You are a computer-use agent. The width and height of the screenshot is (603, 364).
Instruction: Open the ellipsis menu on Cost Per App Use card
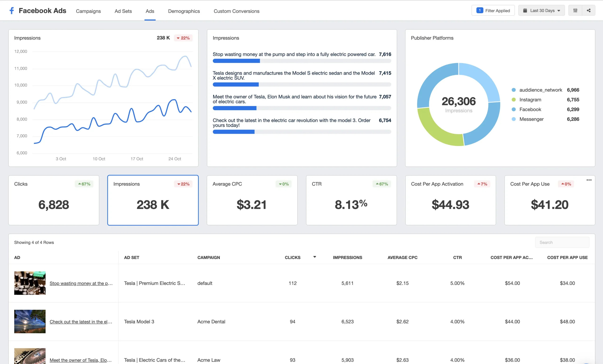[x=589, y=180]
